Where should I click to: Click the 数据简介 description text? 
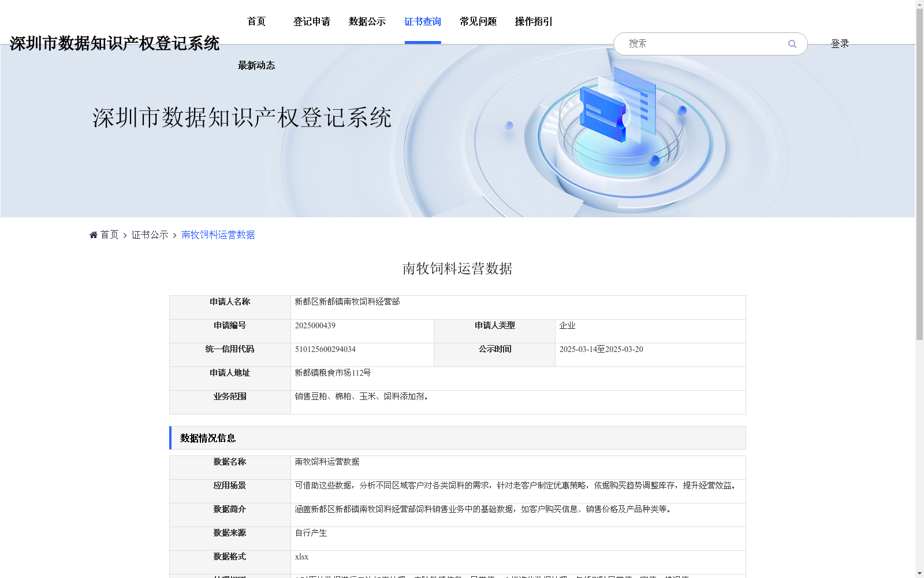(x=485, y=509)
